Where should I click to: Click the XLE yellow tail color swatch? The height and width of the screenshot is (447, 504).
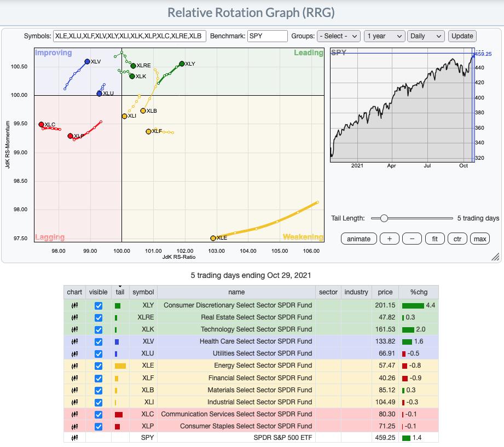[x=120, y=366]
